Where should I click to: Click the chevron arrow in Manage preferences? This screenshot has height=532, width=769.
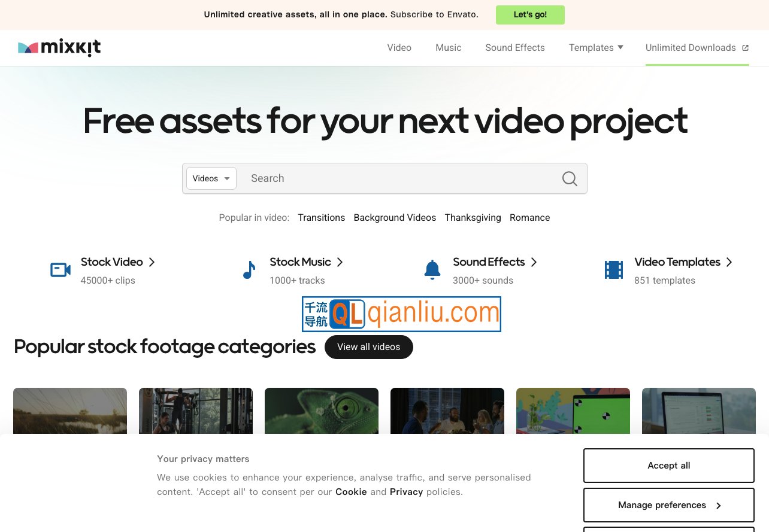718,506
